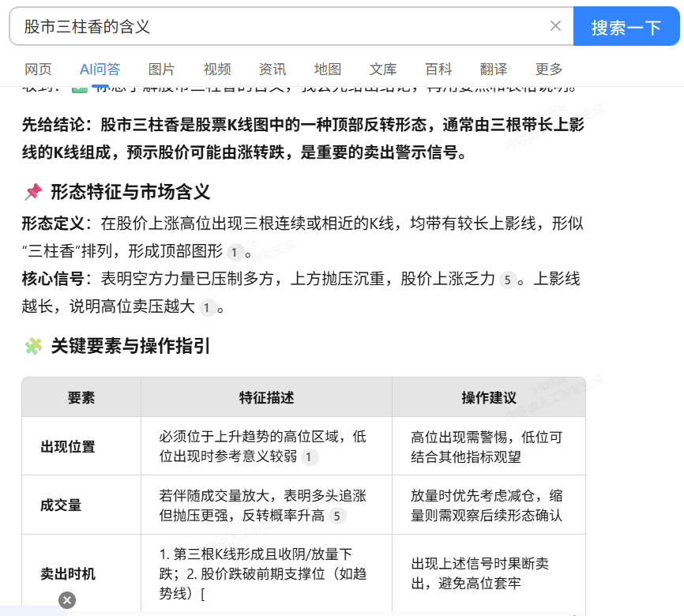
Task: Switch to the 地图 tab
Action: (x=328, y=69)
